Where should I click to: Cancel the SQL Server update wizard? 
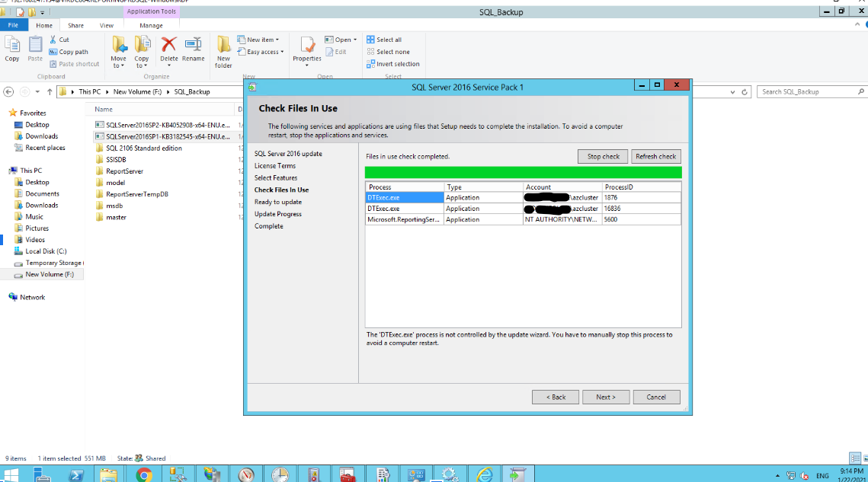tap(656, 397)
